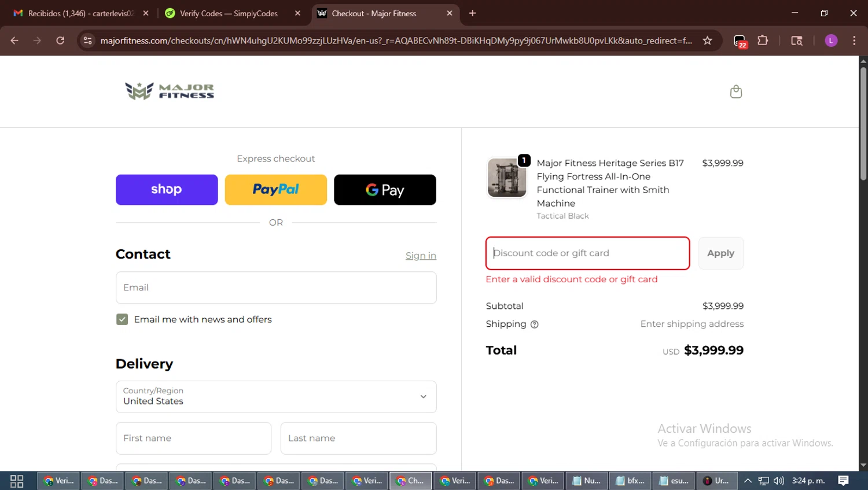Focus the Last name field
This screenshot has height=490, width=868.
tap(358, 439)
